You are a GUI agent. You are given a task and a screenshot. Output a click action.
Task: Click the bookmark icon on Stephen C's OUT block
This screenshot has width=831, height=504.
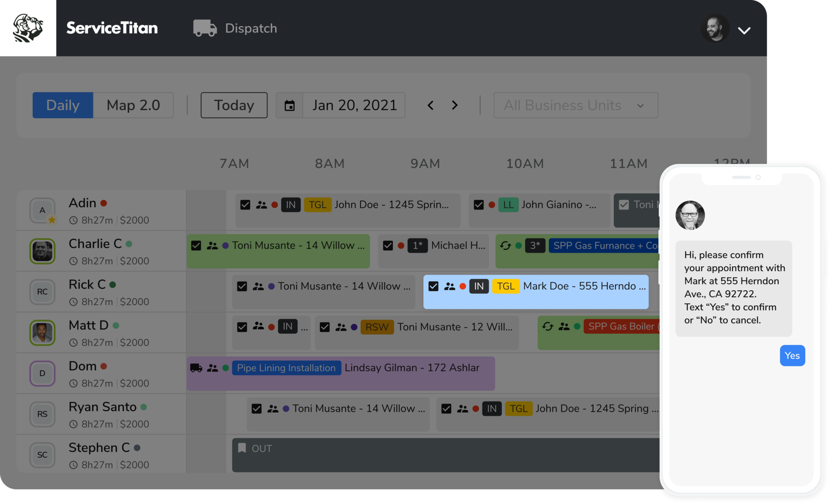(x=242, y=448)
